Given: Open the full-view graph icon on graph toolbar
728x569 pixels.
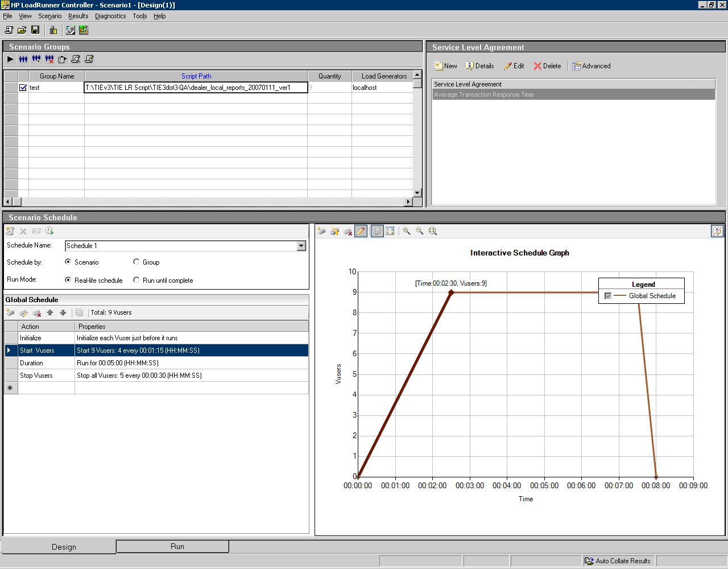Looking at the screenshot, I should (x=390, y=231).
